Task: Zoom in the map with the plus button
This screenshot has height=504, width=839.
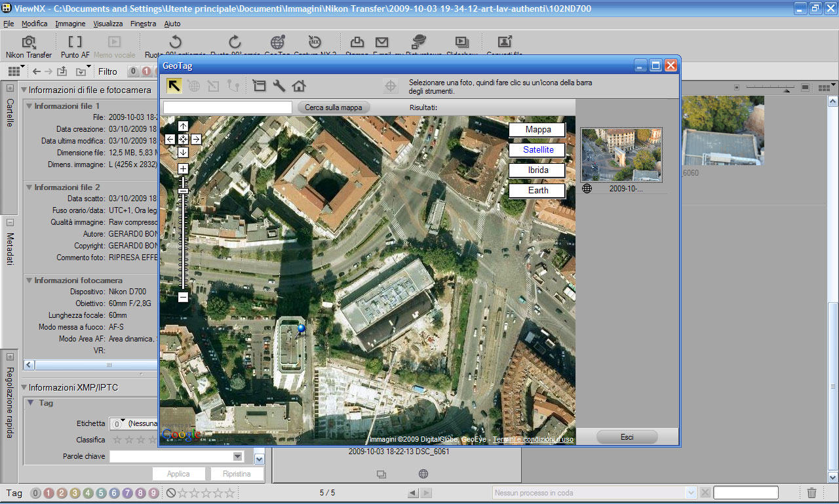Action: [183, 168]
